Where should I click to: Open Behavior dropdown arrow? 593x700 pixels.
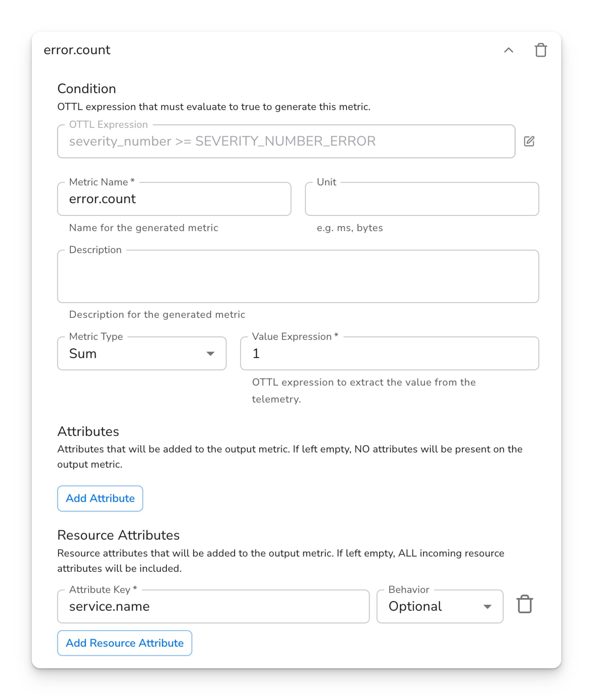pyautogui.click(x=487, y=607)
